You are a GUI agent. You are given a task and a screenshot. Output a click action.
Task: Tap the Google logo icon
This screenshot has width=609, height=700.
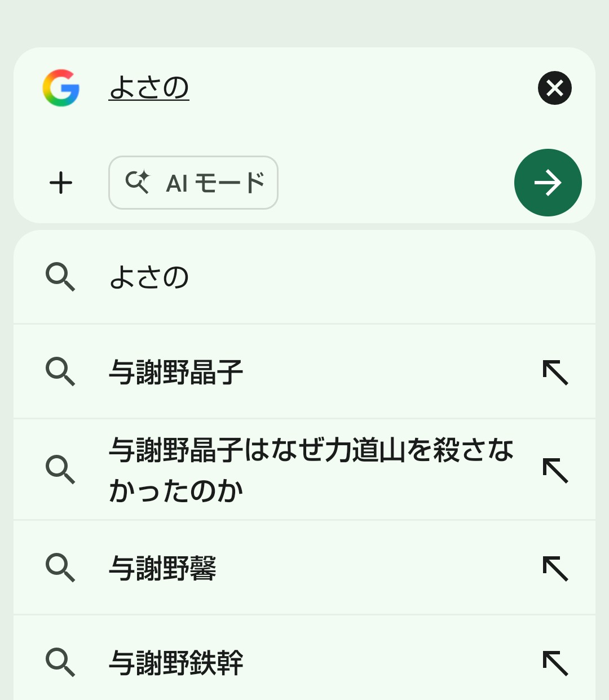(61, 88)
